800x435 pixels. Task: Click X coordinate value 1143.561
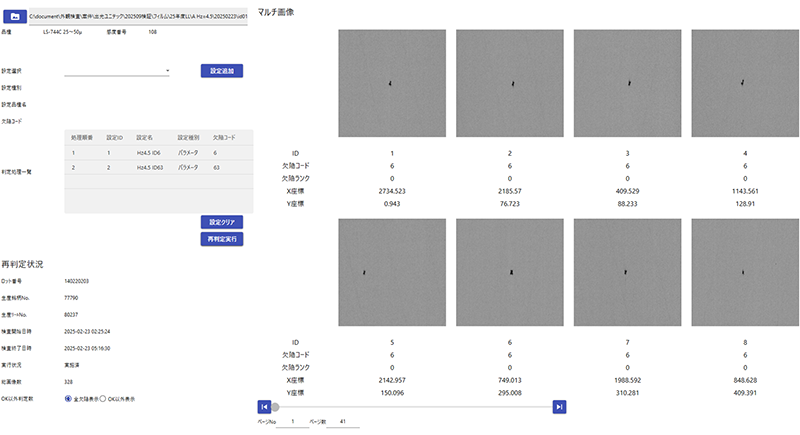click(745, 191)
